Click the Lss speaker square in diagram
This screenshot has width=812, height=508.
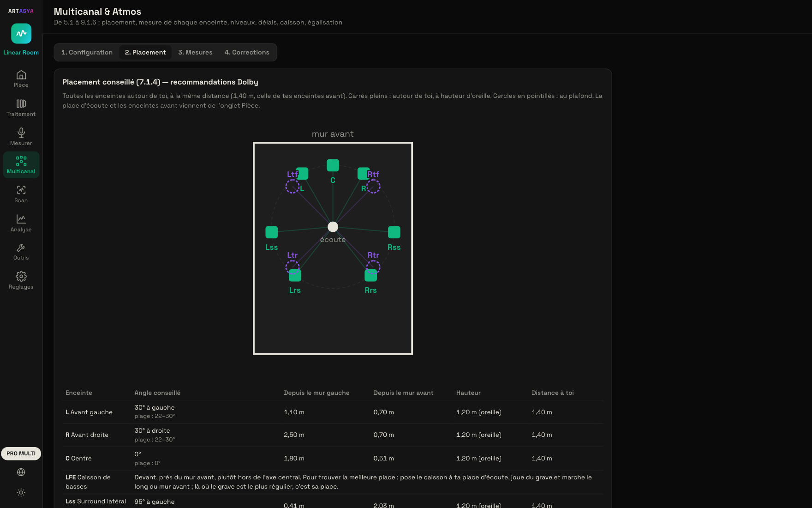point(272,232)
